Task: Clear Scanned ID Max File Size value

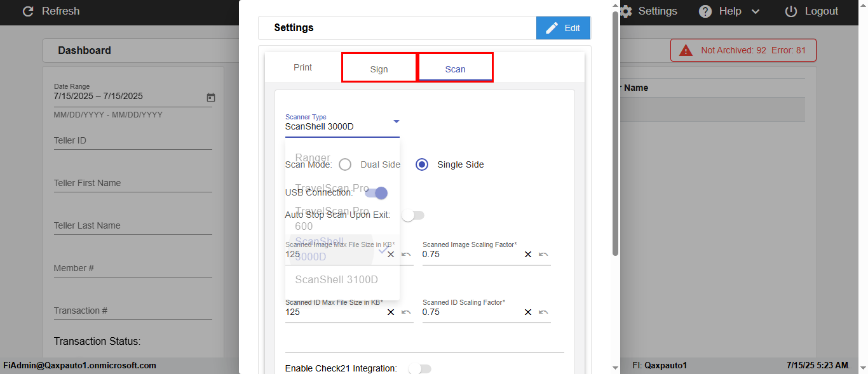Action: (391, 312)
